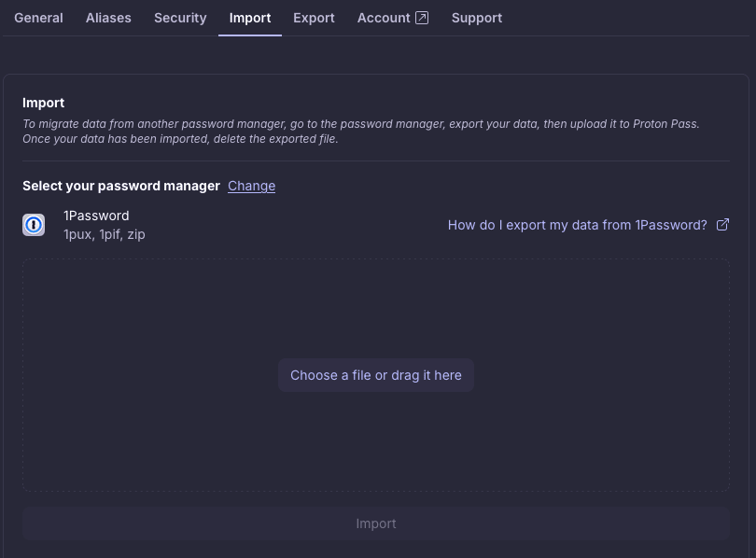The width and height of the screenshot is (756, 558).
Task: Go to the Security tab
Action: (180, 18)
